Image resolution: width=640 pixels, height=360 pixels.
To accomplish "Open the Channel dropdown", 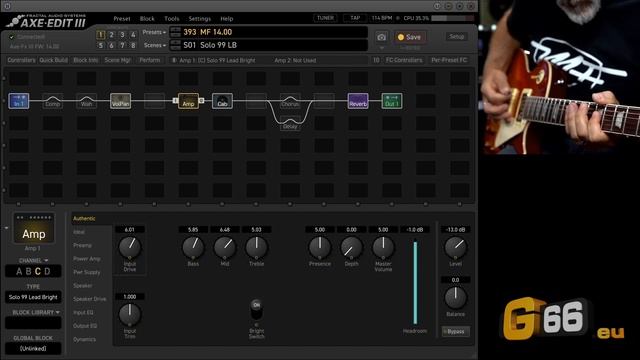I will click(33, 260).
